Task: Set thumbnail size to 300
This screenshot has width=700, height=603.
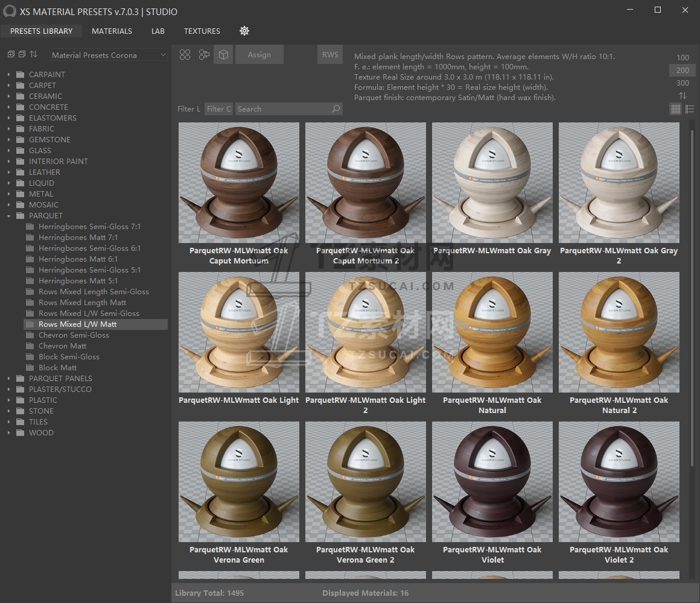Action: click(682, 83)
